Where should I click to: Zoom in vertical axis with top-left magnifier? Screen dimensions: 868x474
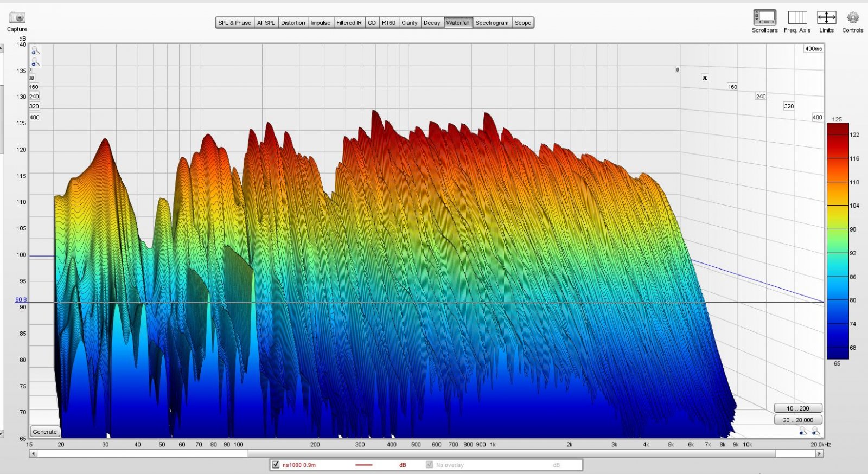[x=35, y=51]
